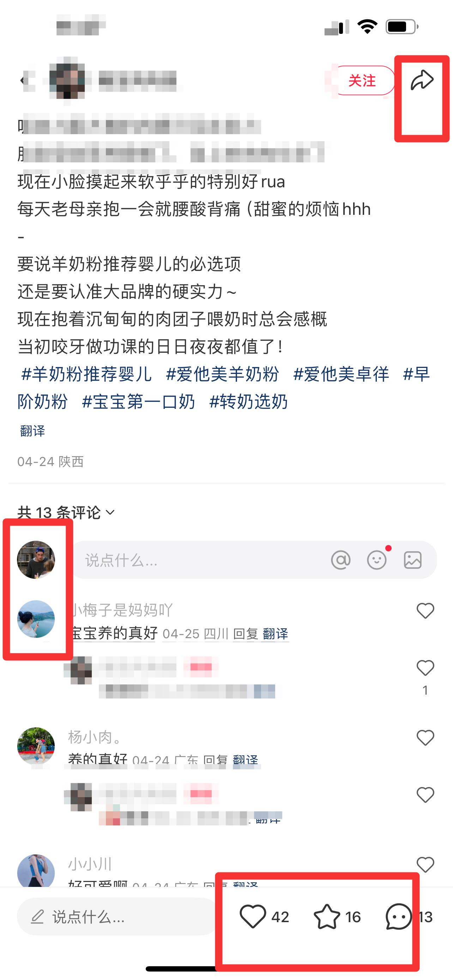Image resolution: width=453 pixels, height=980 pixels.
Task: Tap the share arrow icon
Action: click(422, 80)
